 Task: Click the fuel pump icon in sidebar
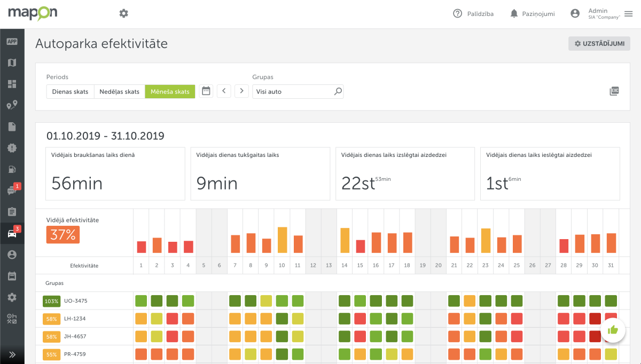pos(12,169)
